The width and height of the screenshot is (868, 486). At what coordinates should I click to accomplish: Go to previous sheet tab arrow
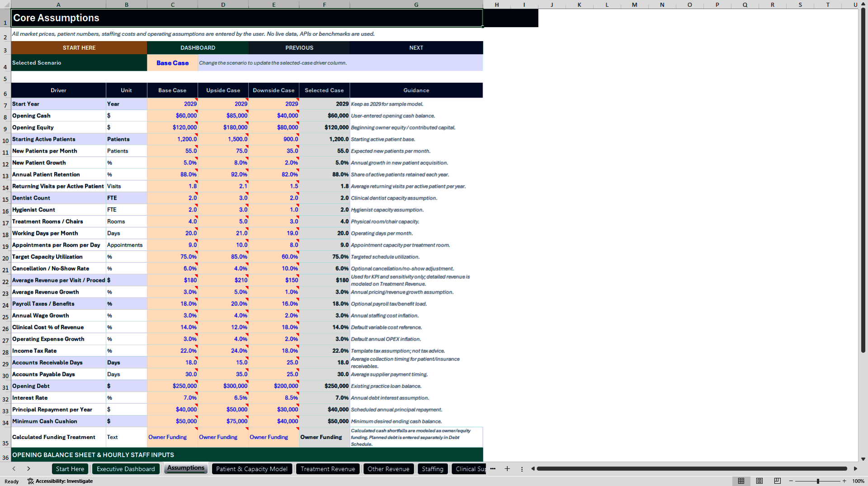tap(14, 469)
